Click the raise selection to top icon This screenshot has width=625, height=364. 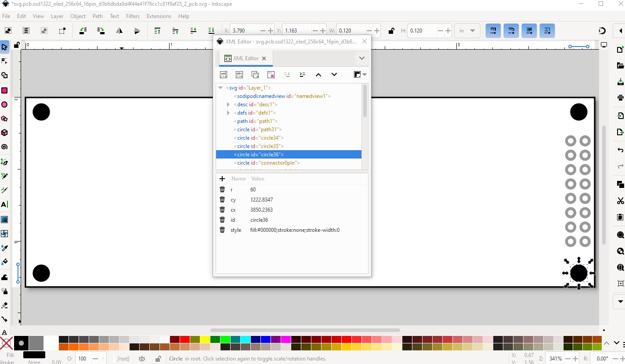157,31
